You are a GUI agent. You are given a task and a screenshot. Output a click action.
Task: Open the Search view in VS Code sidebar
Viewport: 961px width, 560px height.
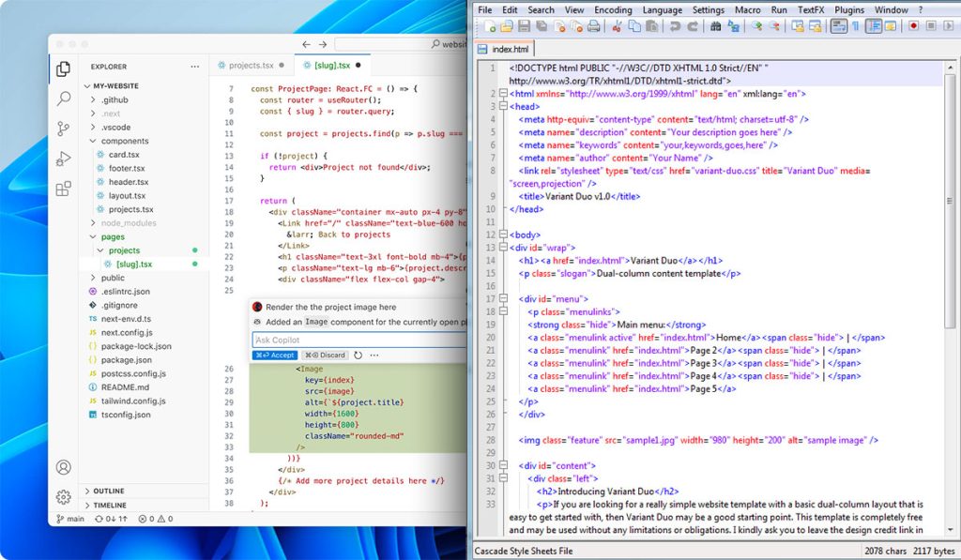coord(63,98)
